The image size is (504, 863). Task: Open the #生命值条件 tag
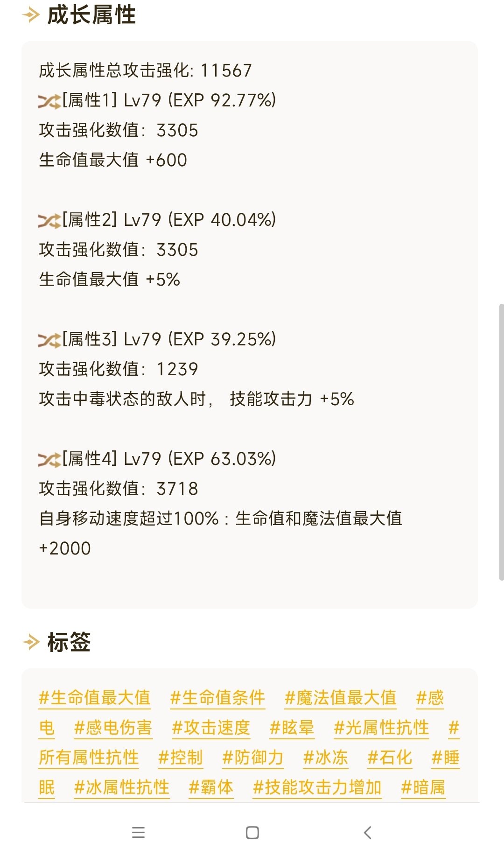[217, 698]
